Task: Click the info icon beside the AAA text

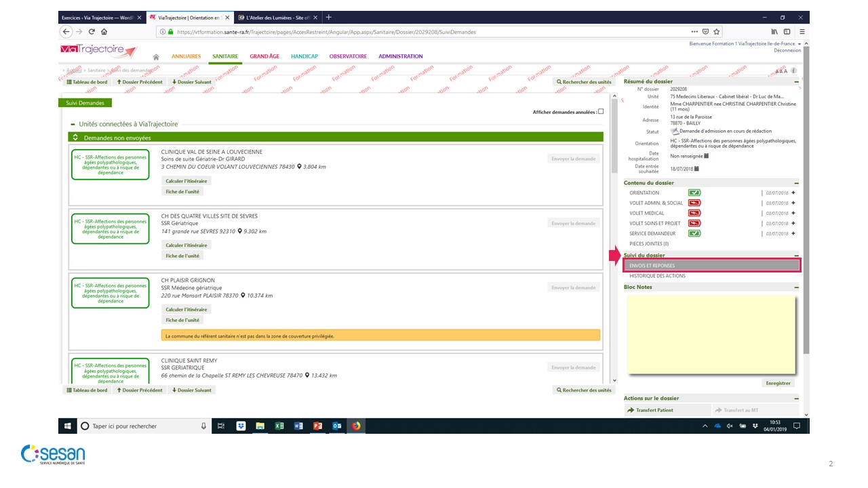Action: pyautogui.click(x=793, y=70)
